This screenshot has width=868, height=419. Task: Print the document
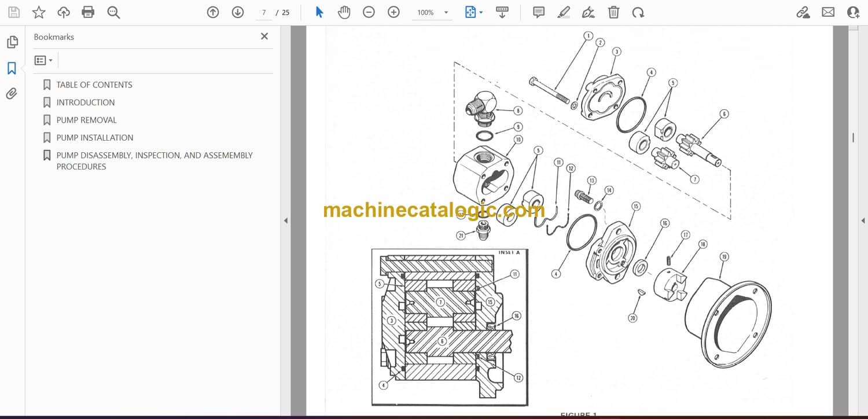[88, 12]
